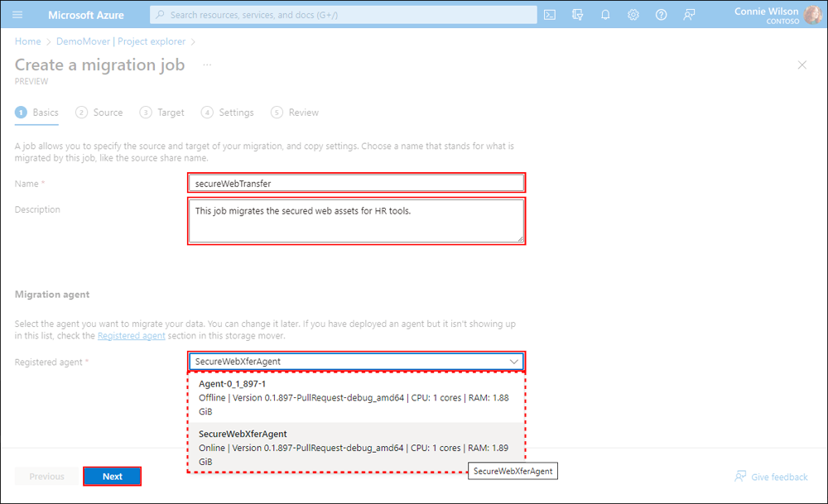Viewport: 828px width, 504px height.
Task: Close the Create a migration job pane
Action: [x=802, y=65]
